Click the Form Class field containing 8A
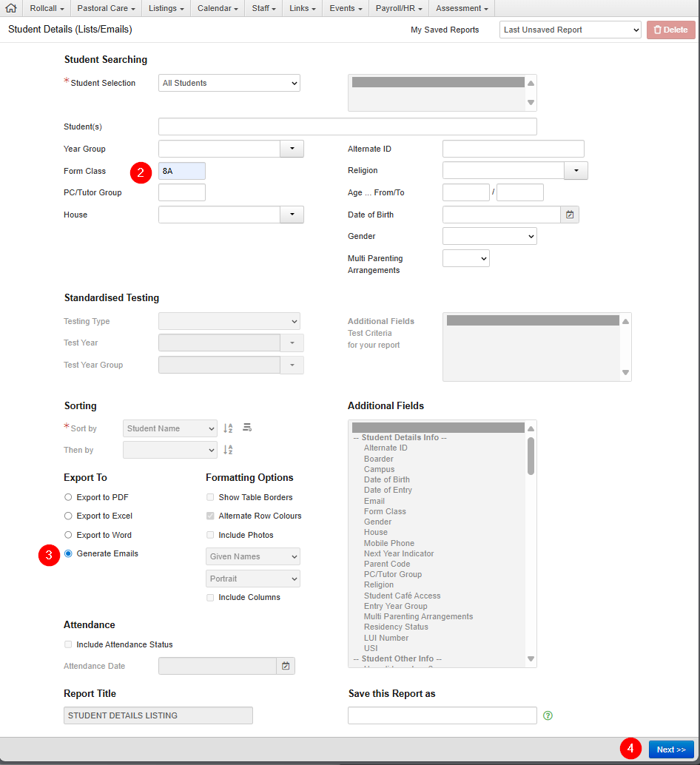 (182, 171)
